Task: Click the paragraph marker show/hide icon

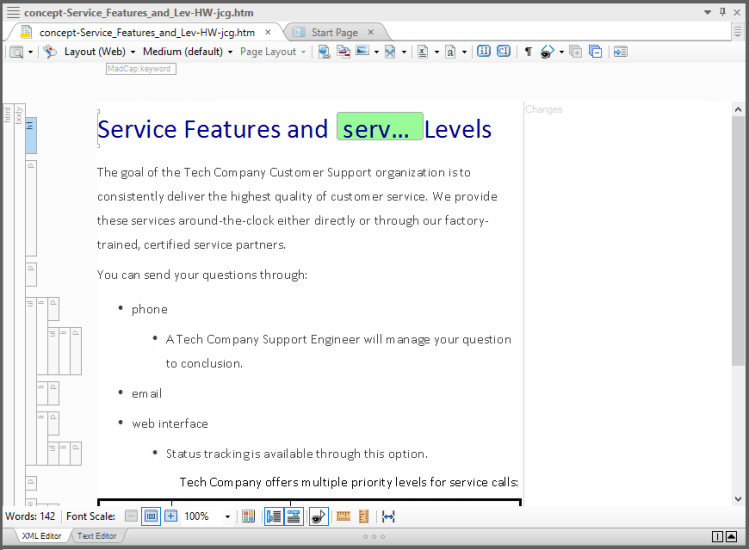Action: (528, 51)
